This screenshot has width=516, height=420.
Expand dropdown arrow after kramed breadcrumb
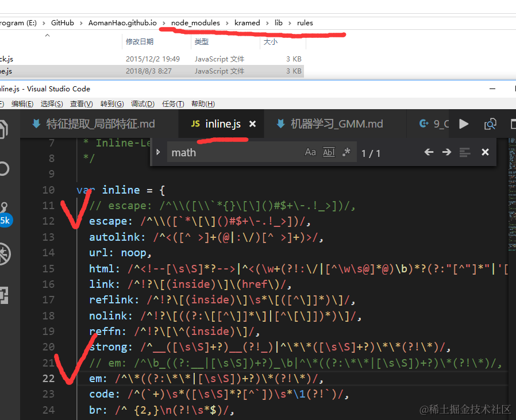coord(267,23)
